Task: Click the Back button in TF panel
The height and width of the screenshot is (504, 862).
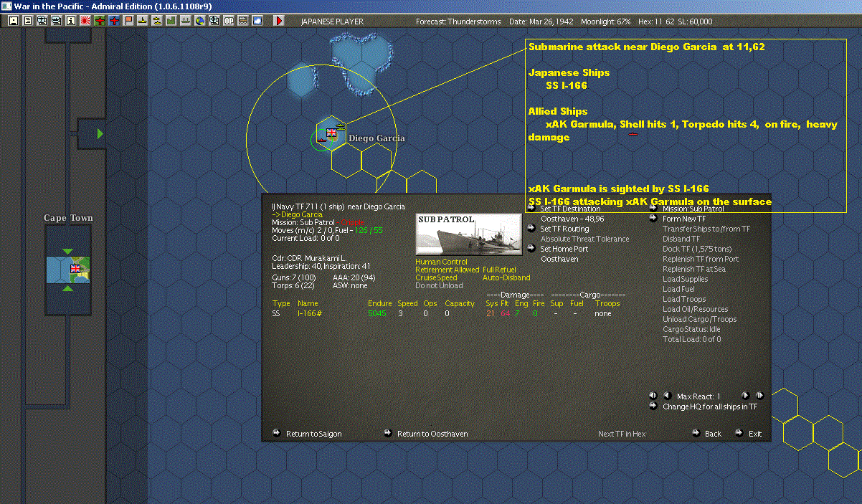Action: [713, 434]
